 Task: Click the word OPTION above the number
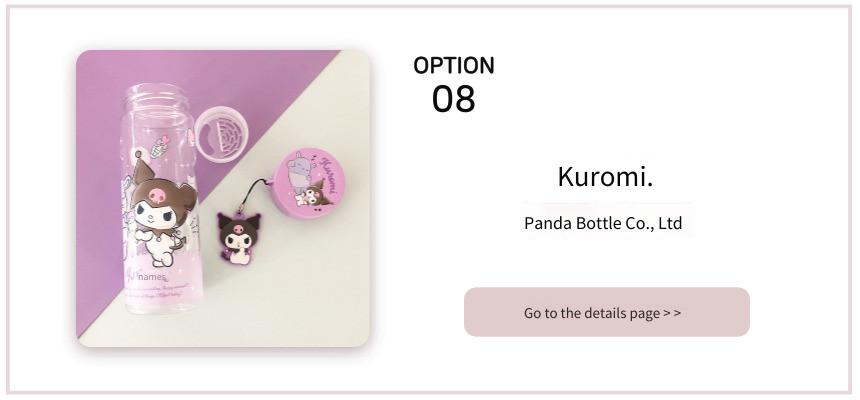[454, 65]
